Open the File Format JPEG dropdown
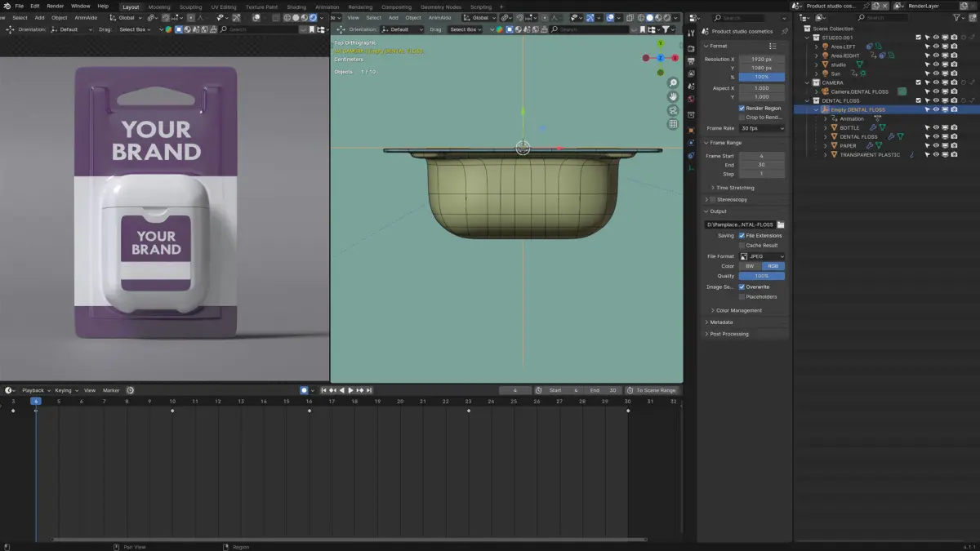 pos(762,256)
